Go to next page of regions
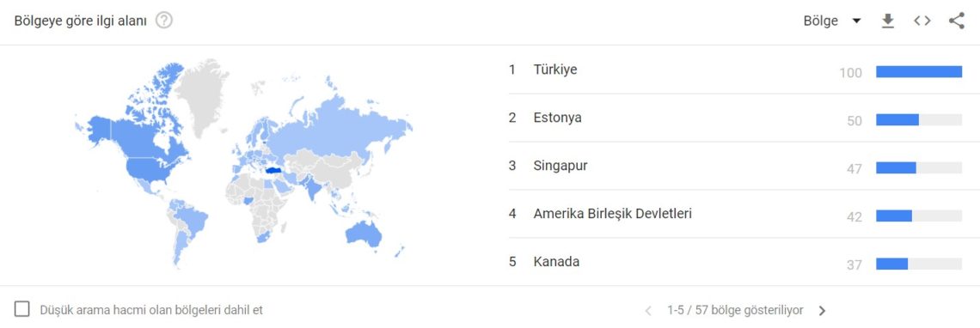Viewport: 980px width, 328px height. click(823, 311)
